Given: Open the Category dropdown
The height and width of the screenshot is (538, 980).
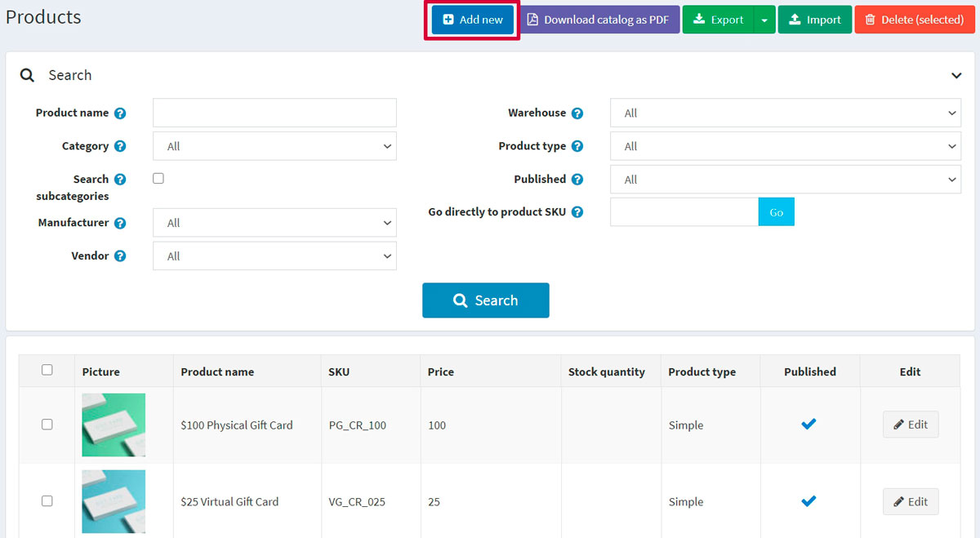Looking at the screenshot, I should [274, 147].
